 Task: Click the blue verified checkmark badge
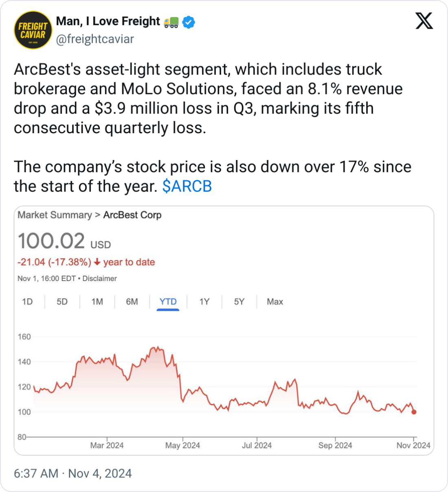(x=188, y=22)
